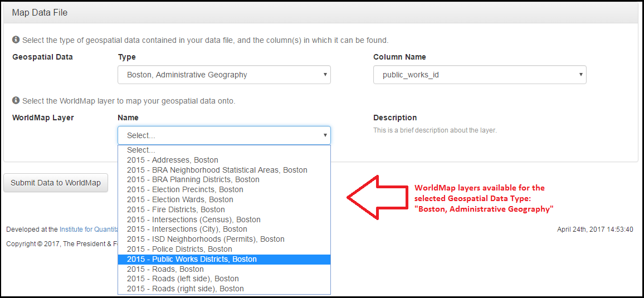Pick '2015 - Fire Districts, Boston' option
The image size is (644, 298).
(x=175, y=209)
